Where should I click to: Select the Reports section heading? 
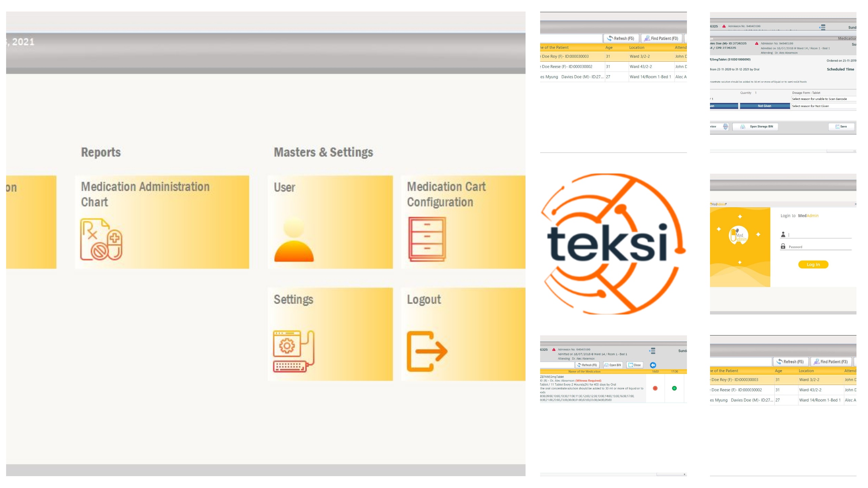pyautogui.click(x=101, y=152)
